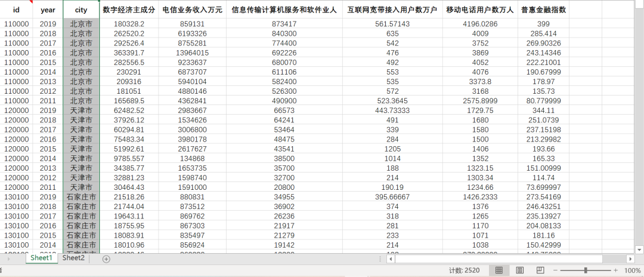The image size is (644, 277).
Task: Switch to Page Layout view
Action: (519, 270)
